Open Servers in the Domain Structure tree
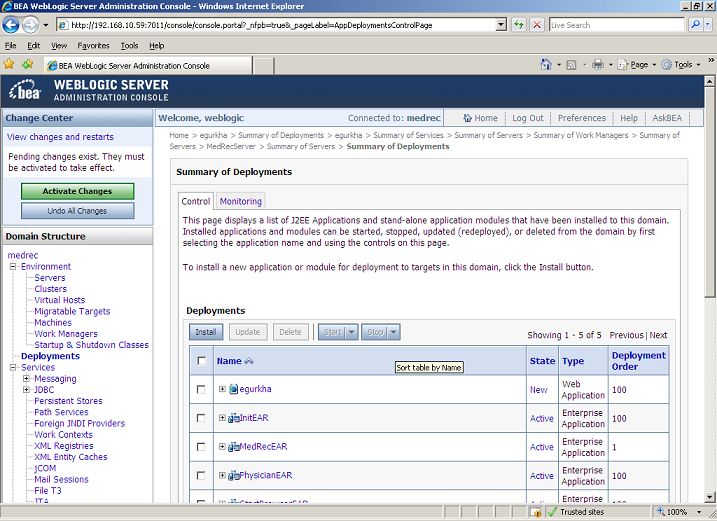The width and height of the screenshot is (717, 521). pyautogui.click(x=50, y=278)
